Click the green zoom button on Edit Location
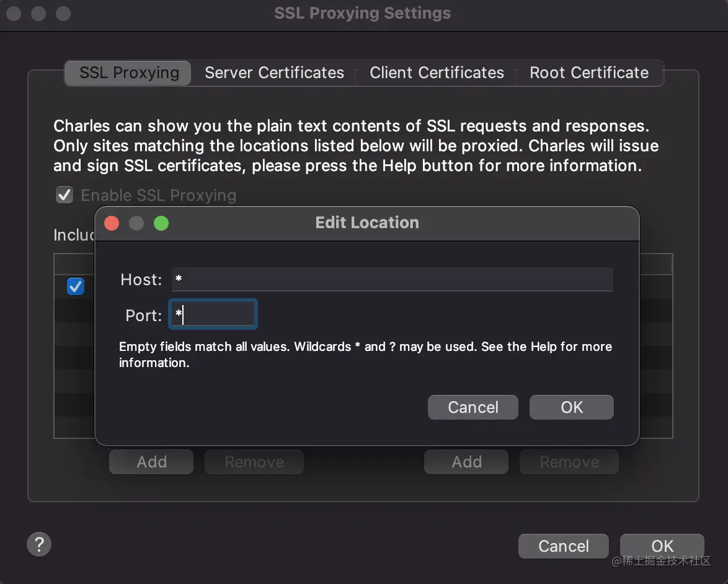 pos(161,223)
